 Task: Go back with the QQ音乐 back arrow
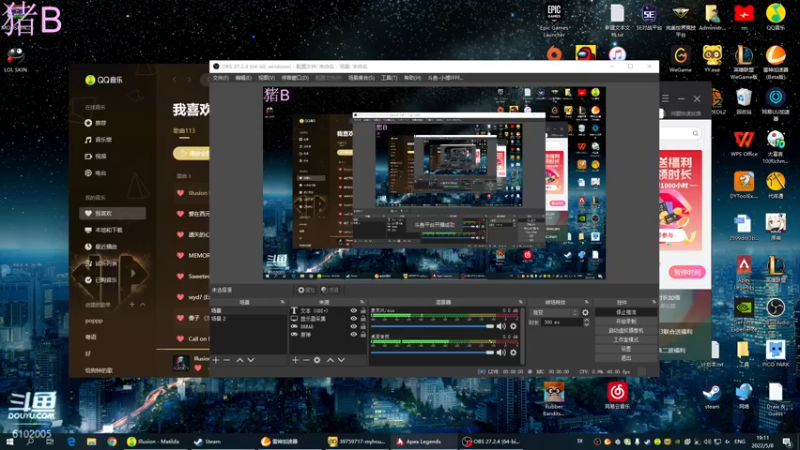point(174,80)
